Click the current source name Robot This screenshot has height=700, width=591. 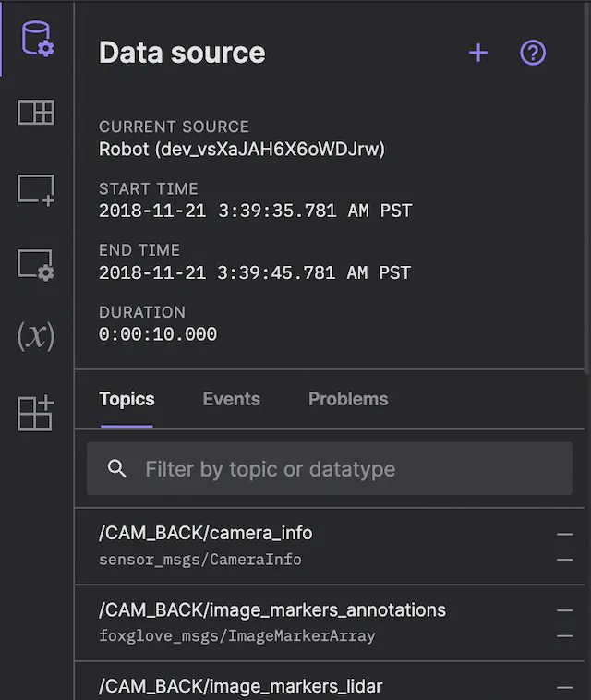(x=242, y=149)
